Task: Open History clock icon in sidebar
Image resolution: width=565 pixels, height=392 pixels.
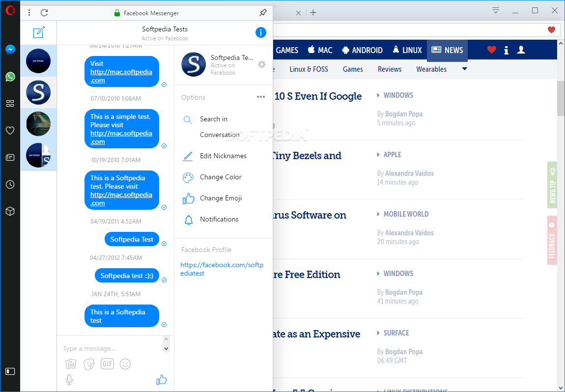Action: [x=10, y=185]
